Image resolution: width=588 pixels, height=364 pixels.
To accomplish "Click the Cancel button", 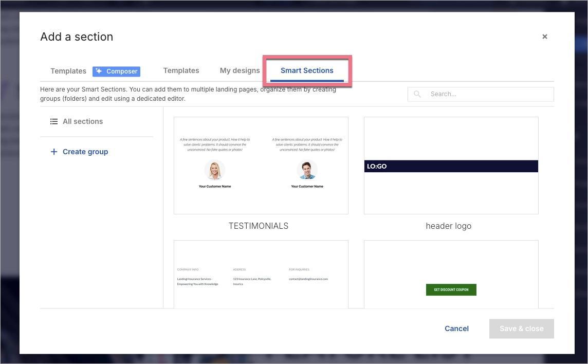I will click(x=456, y=329).
